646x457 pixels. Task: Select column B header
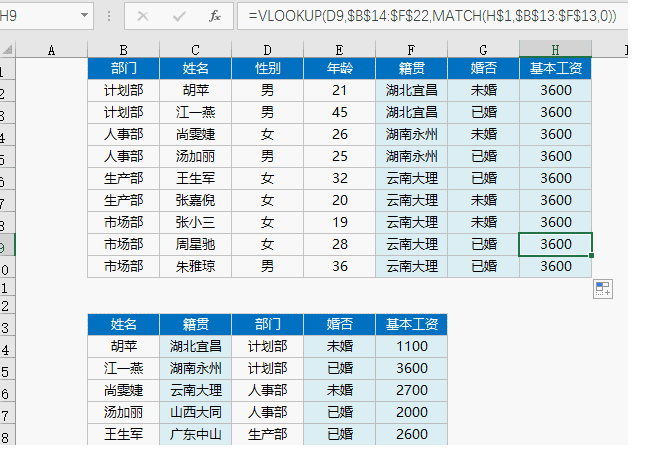[x=123, y=50]
